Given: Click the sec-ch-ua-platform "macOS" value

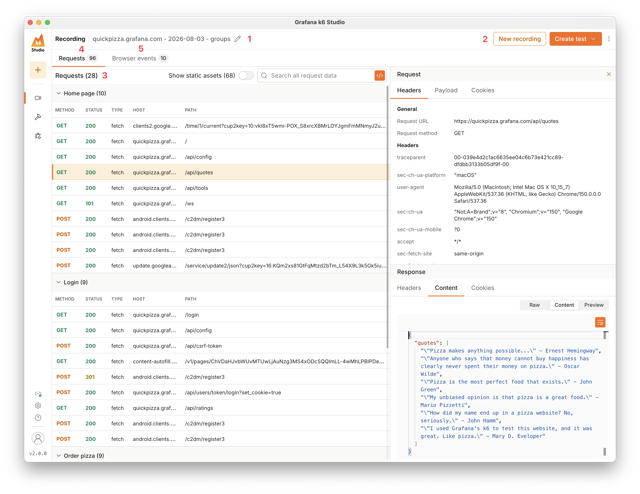Looking at the screenshot, I should 465,175.
